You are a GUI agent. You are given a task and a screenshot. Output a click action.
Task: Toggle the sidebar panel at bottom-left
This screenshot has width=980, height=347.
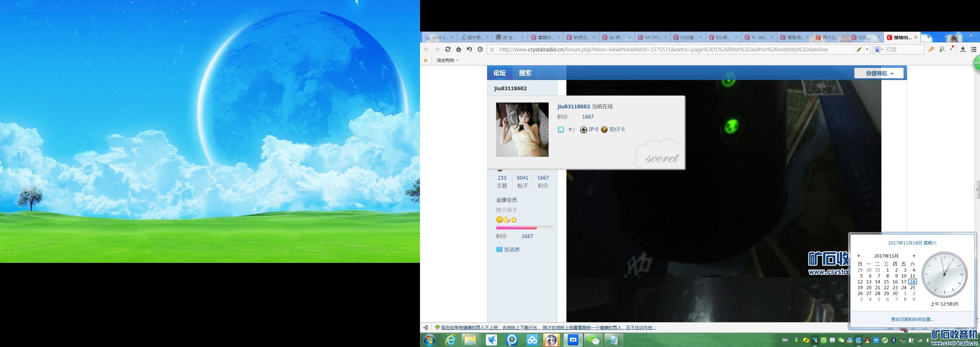click(x=426, y=327)
